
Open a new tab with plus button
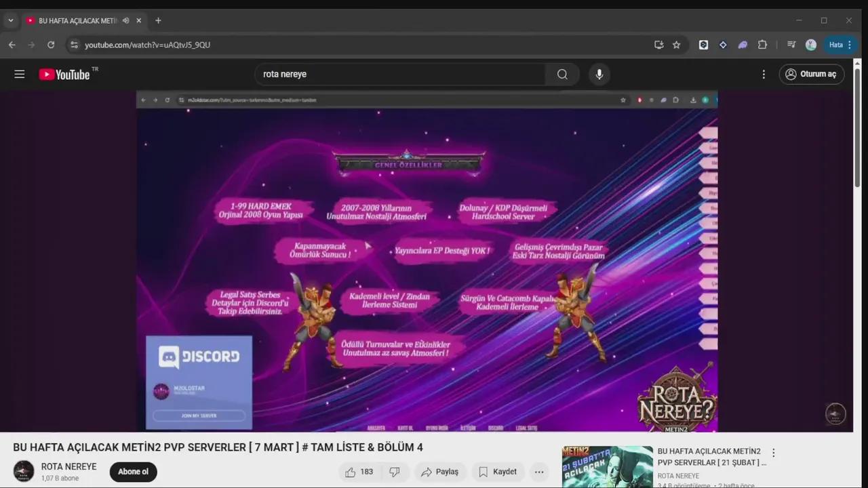pyautogui.click(x=158, y=21)
